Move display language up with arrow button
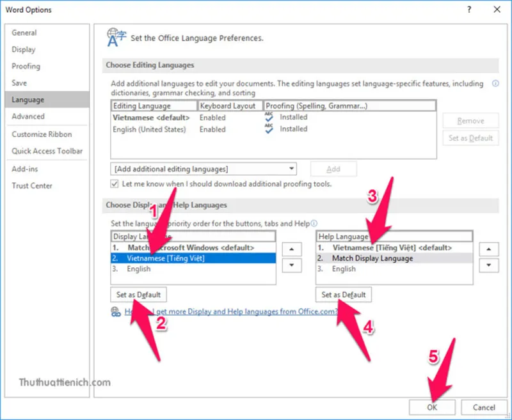Viewport: 512px width, 420px height. click(292, 249)
